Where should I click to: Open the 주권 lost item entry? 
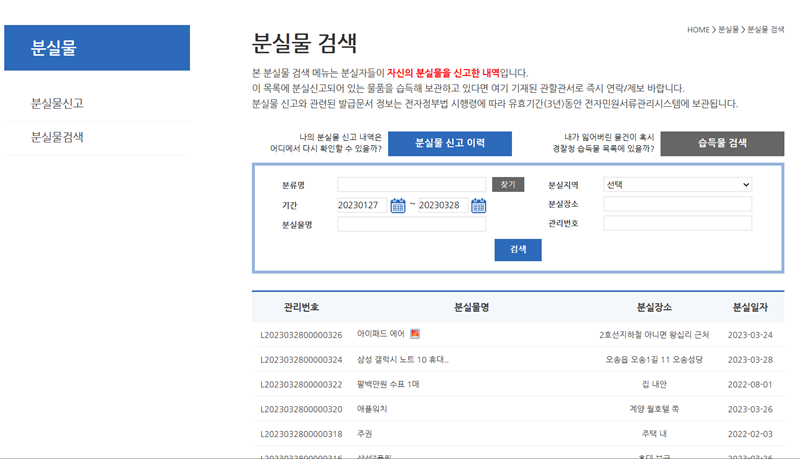coord(364,434)
